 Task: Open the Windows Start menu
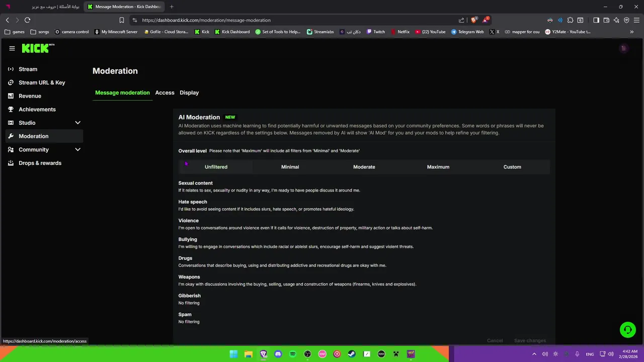point(233,354)
